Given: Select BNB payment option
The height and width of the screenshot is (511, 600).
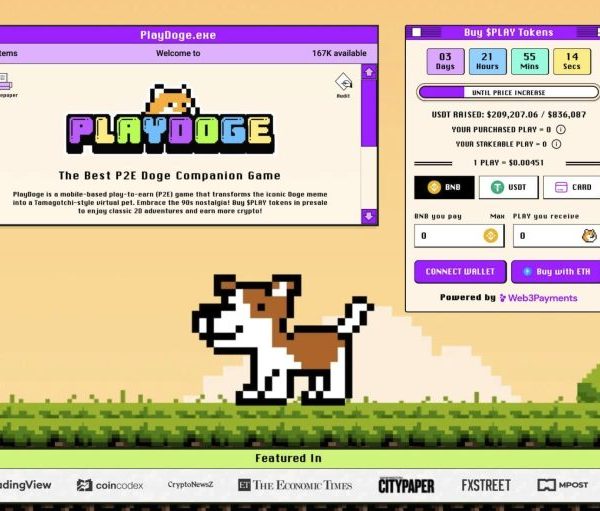Looking at the screenshot, I should tap(444, 187).
